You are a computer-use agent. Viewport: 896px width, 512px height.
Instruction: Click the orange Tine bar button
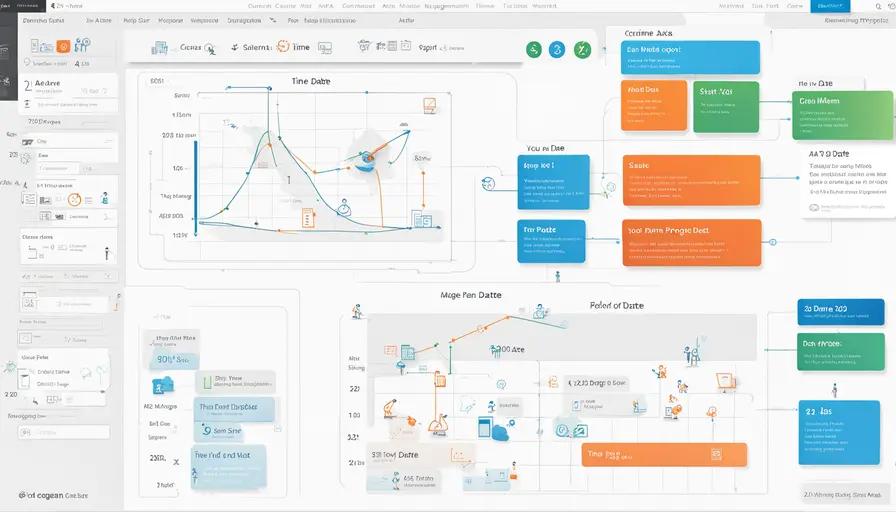[x=664, y=455]
